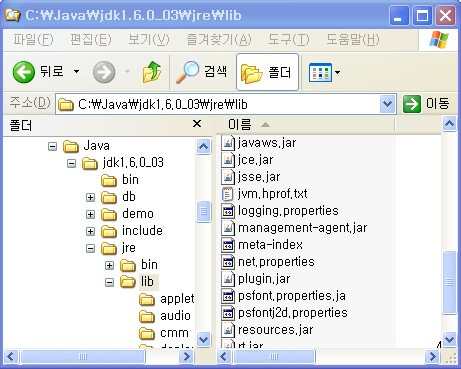Screen dimensions: 461x369
Task: Click the address bar path field
Action: tap(218, 104)
